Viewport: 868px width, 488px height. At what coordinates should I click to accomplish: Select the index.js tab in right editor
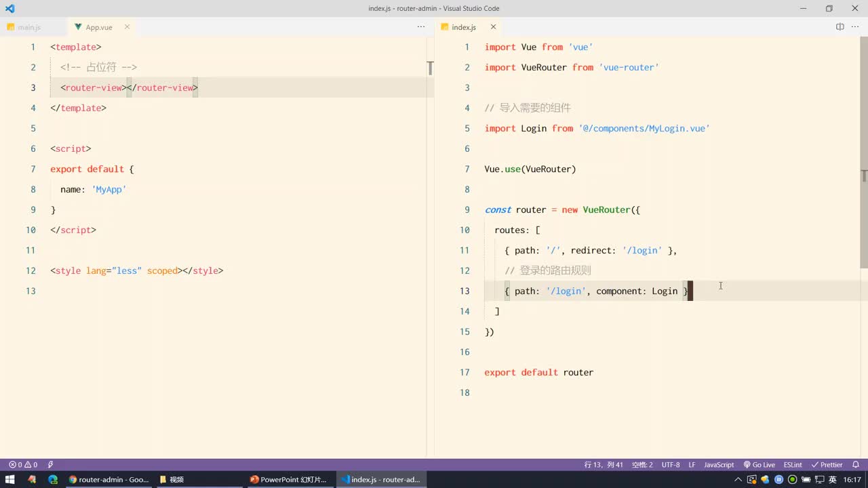tap(464, 27)
